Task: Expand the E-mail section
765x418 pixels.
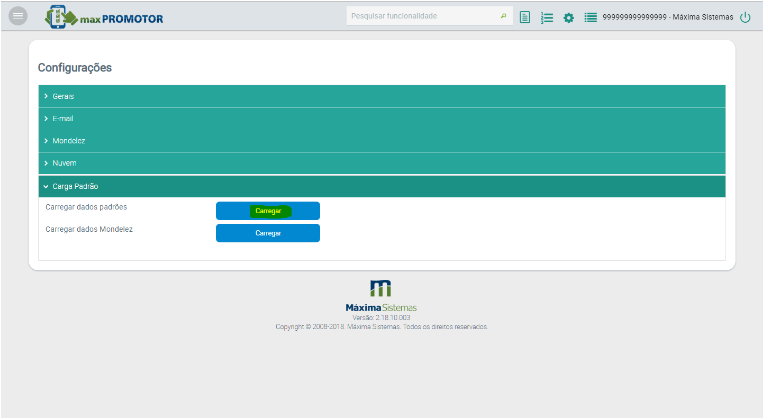Action: 382,119
